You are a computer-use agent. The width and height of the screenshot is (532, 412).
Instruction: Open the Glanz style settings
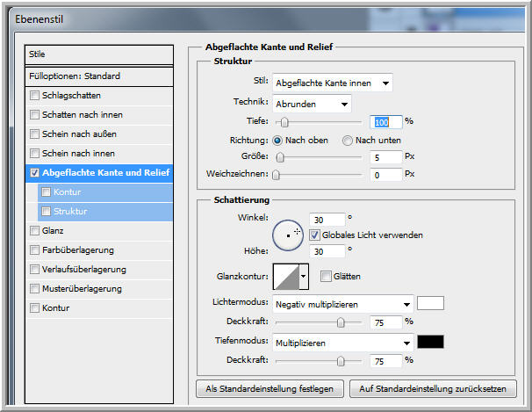[x=53, y=231]
